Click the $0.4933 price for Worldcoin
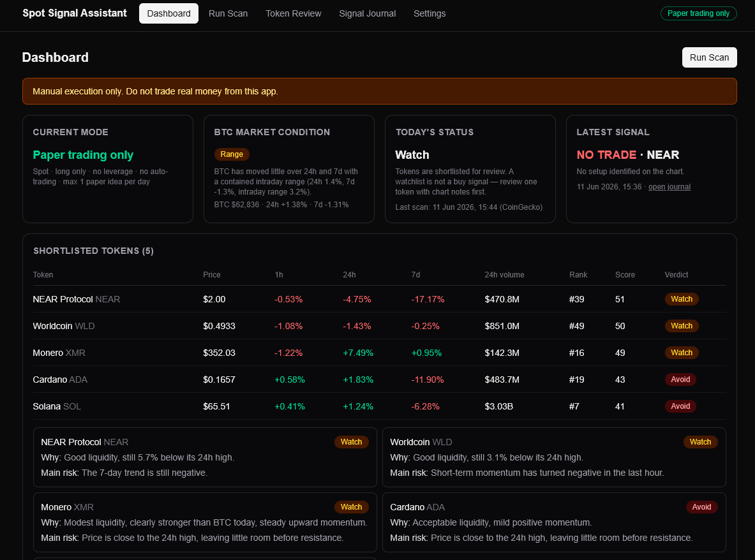This screenshot has width=755, height=560. pyautogui.click(x=219, y=326)
